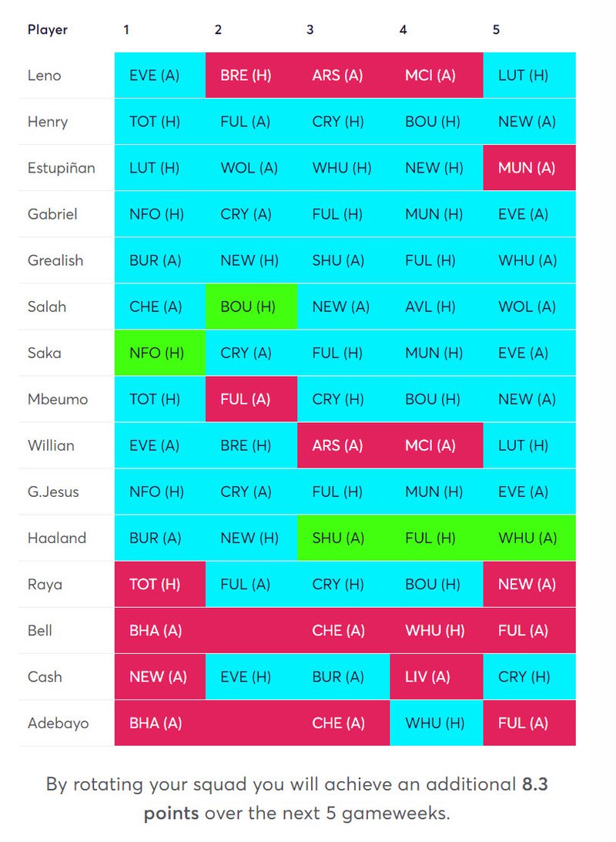Select Haaland's SHU (A) gameweek 3 cell

coord(343,538)
